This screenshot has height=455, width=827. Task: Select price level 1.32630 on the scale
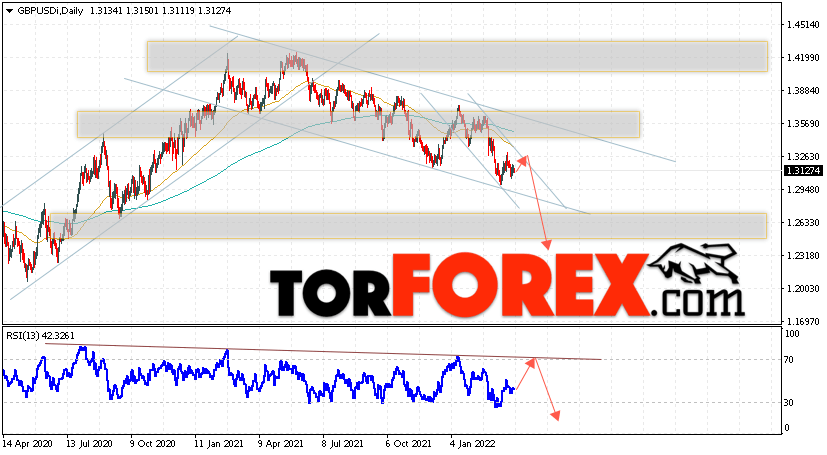click(x=803, y=157)
